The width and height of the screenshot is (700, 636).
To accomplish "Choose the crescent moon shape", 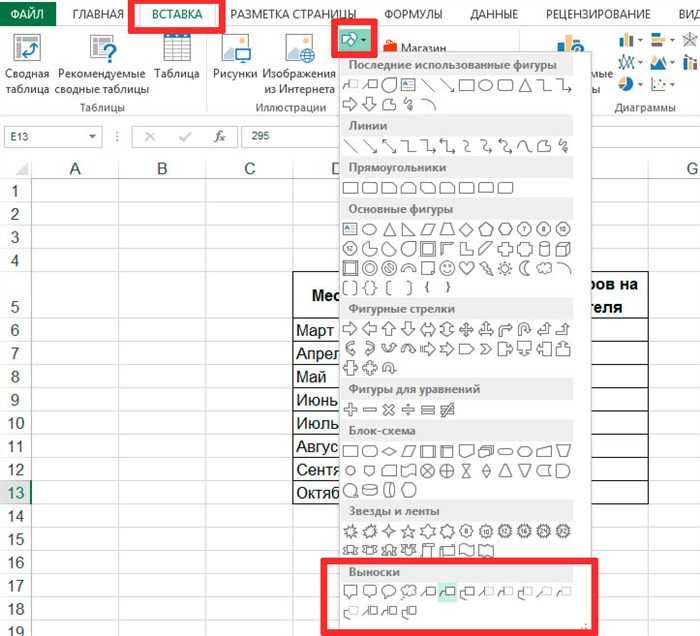I will (525, 268).
